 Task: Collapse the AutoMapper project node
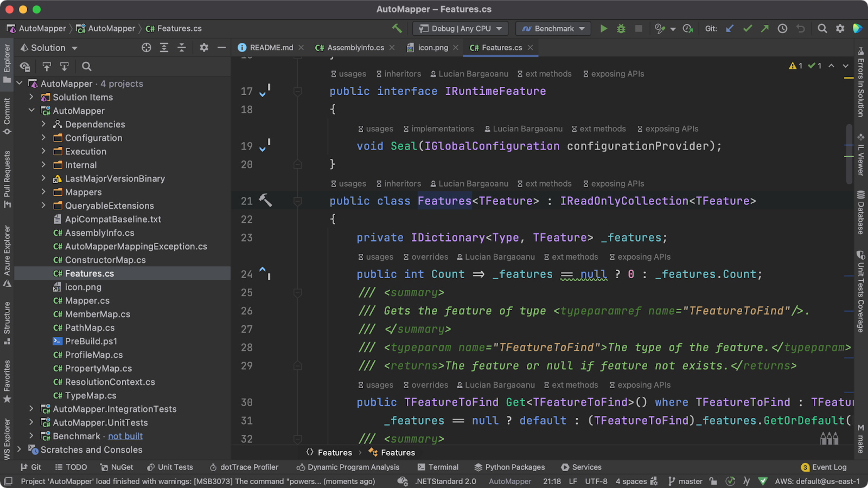pos(31,111)
